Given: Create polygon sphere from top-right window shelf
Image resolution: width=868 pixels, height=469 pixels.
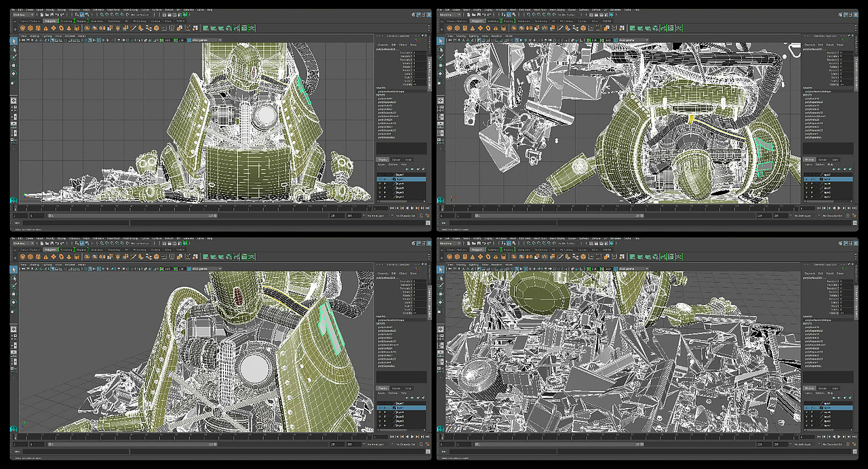Looking at the screenshot, I should (x=448, y=28).
